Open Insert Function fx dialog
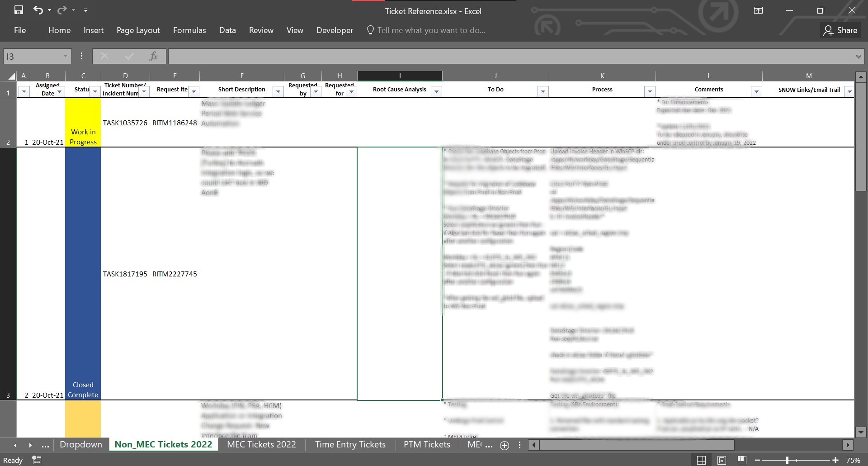Screen dimensions: 868x466 154,57
